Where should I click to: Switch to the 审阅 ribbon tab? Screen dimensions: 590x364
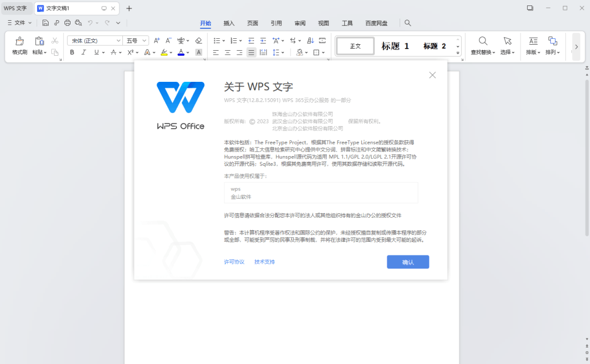tap(300, 23)
